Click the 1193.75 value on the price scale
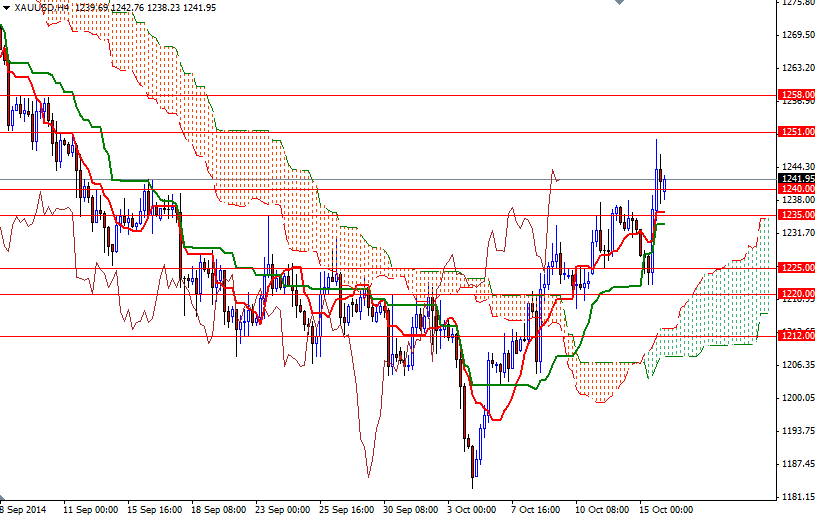815x516 pixels. pyautogui.click(x=796, y=431)
